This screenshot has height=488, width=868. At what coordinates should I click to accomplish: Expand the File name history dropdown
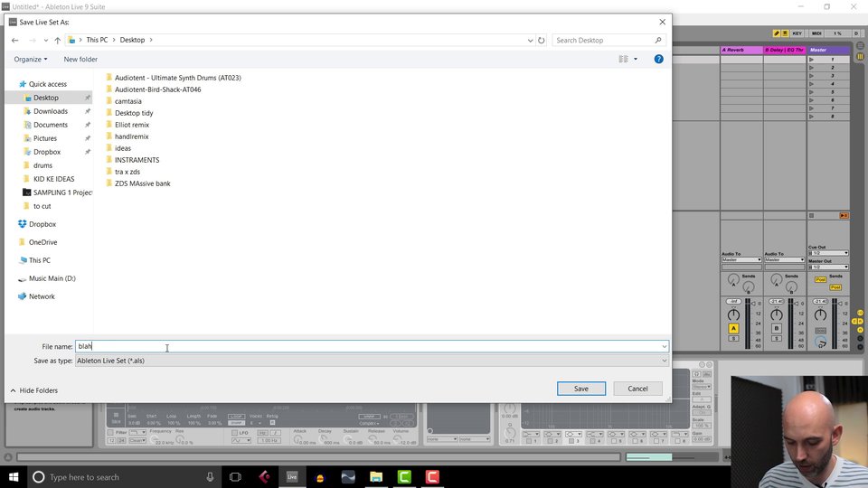click(x=664, y=347)
